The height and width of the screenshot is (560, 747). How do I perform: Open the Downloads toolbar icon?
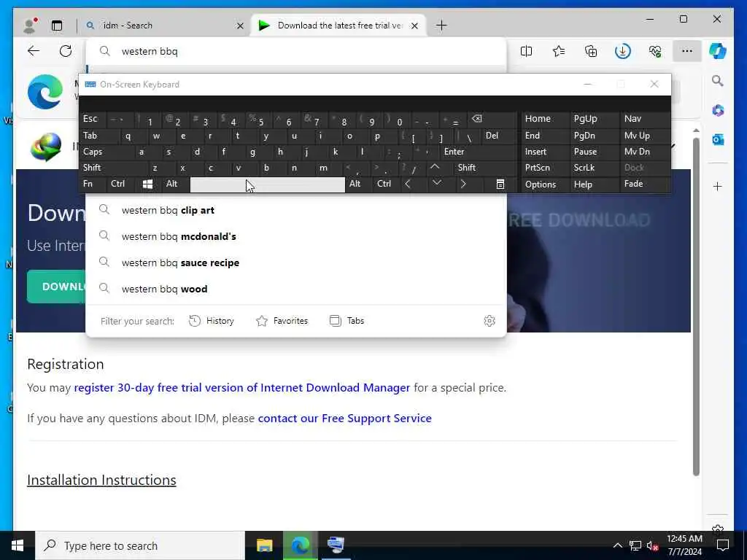pos(623,51)
